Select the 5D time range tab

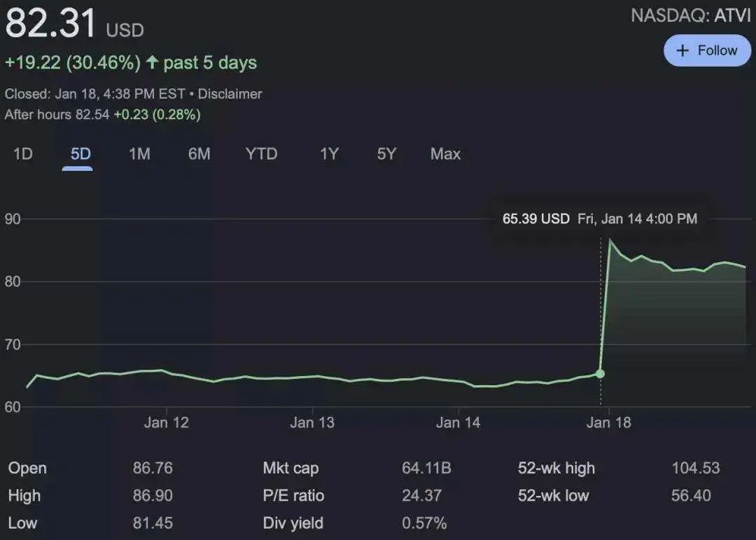(80, 154)
